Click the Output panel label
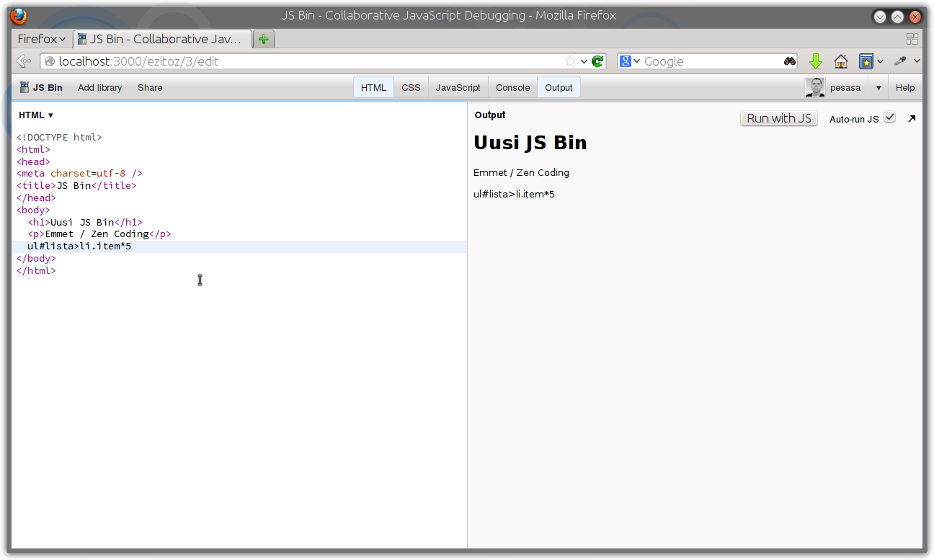The width and height of the screenshot is (934, 560). tap(490, 115)
